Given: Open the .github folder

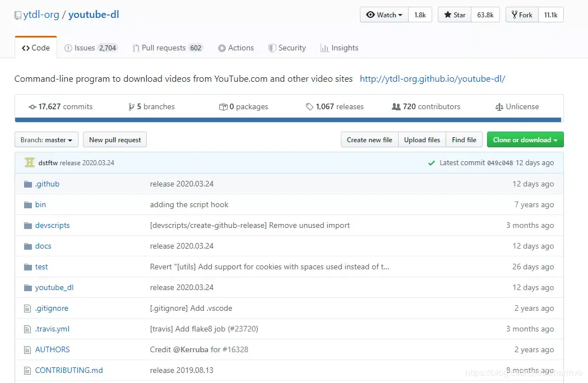Looking at the screenshot, I should click(x=47, y=184).
